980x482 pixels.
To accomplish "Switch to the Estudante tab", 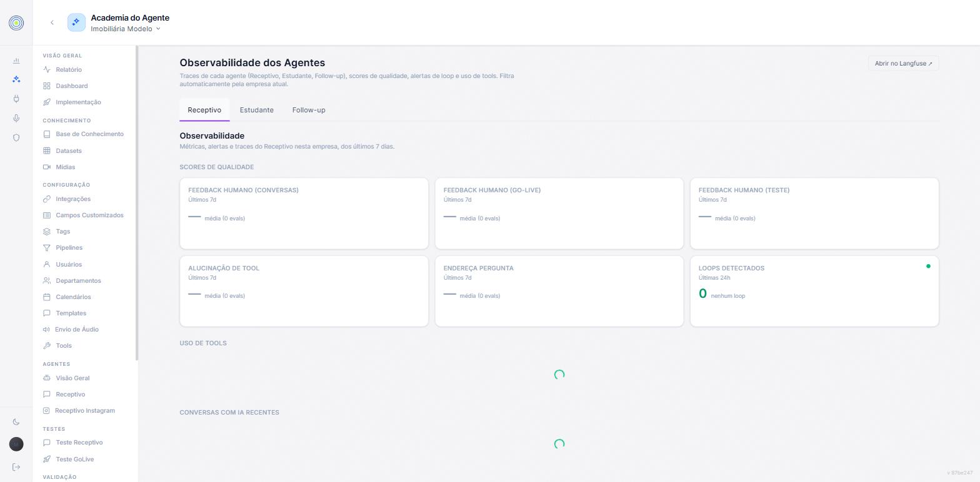I will [x=257, y=110].
